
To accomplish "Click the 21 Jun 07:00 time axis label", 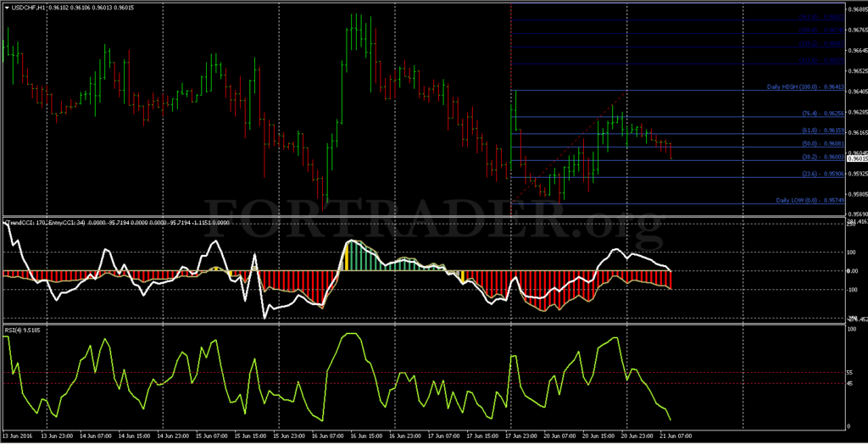I will click(674, 436).
